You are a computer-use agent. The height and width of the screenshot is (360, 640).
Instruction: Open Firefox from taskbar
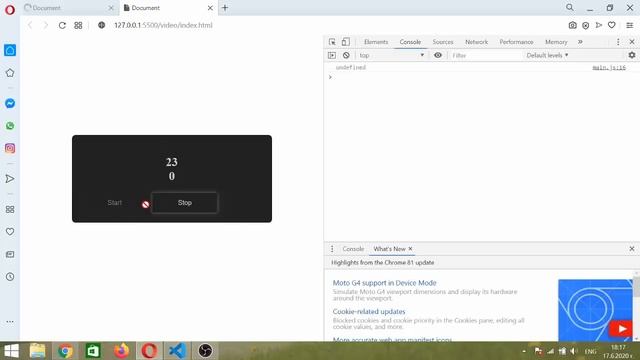[x=121, y=351]
